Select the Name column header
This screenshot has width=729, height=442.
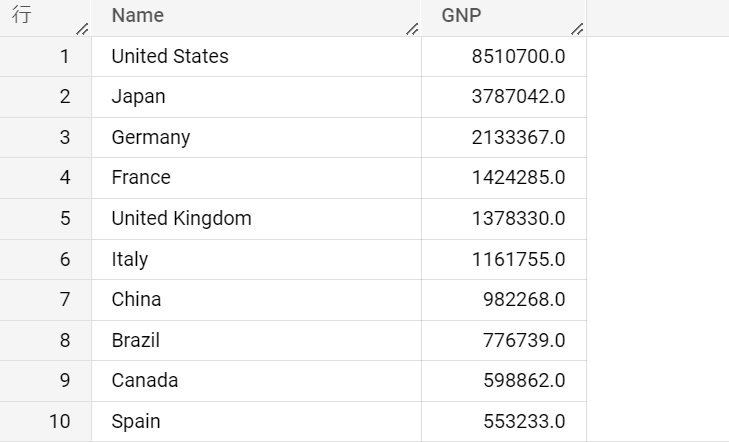[256, 18]
